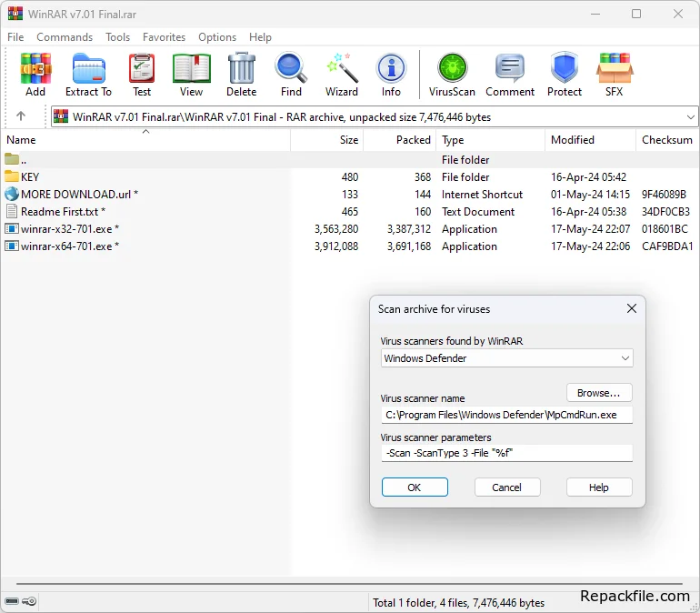700x613 pixels.
Task: Maximize the WinRAR window
Action: (636, 14)
